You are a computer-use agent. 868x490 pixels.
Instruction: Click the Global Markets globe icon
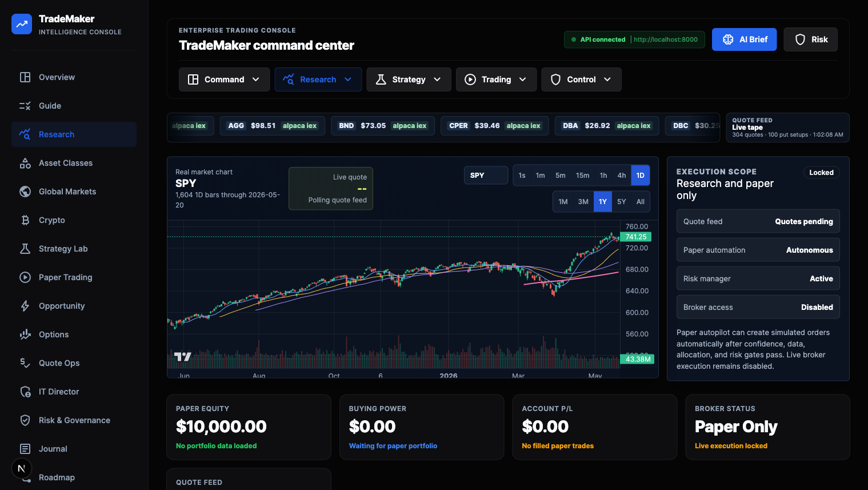(x=25, y=192)
